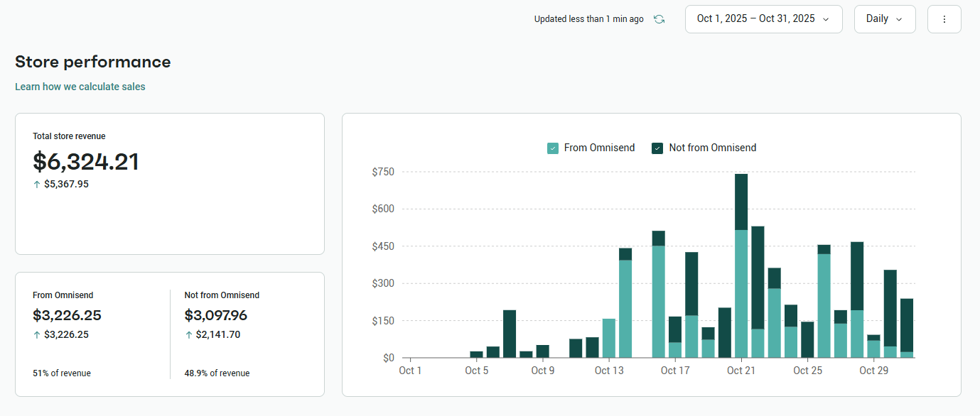Click the refresh icon beside the update timestamp
980x416 pixels.
[659, 19]
